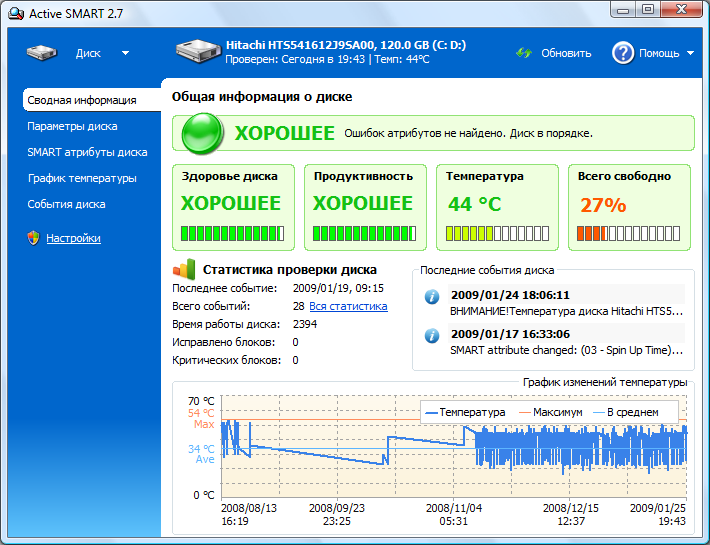Open the SMART атрибуты диска section

coord(87,152)
